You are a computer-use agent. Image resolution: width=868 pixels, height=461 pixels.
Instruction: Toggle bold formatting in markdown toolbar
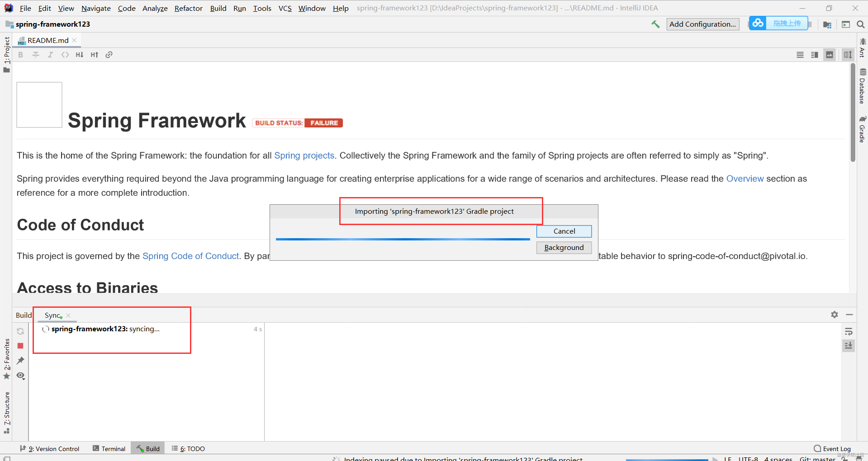pyautogui.click(x=20, y=55)
